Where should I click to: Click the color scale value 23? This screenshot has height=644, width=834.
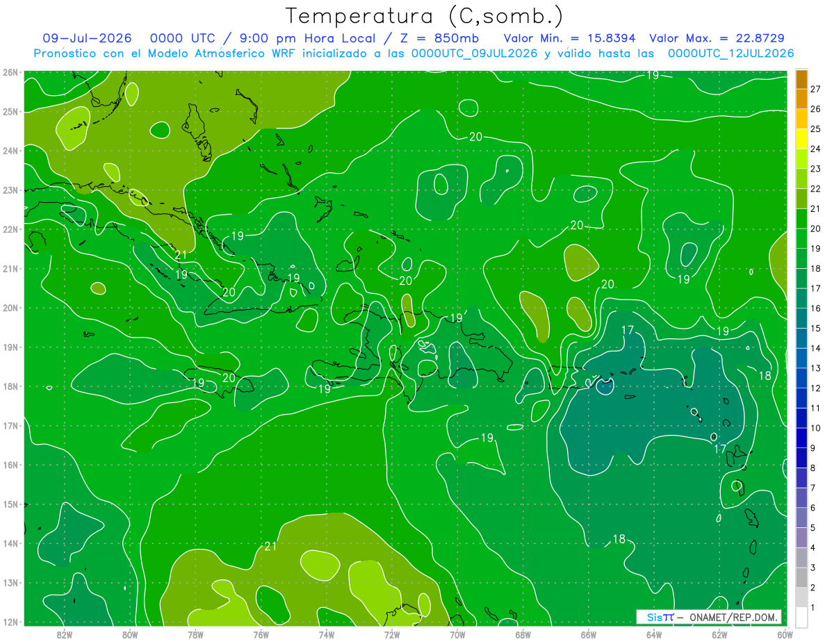(x=815, y=169)
